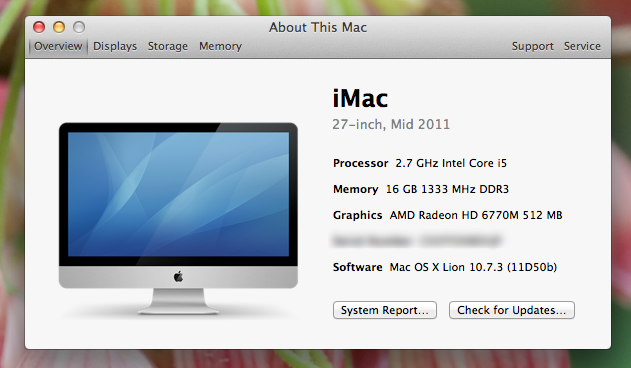
Task: Open the Storage tab
Action: tap(168, 46)
